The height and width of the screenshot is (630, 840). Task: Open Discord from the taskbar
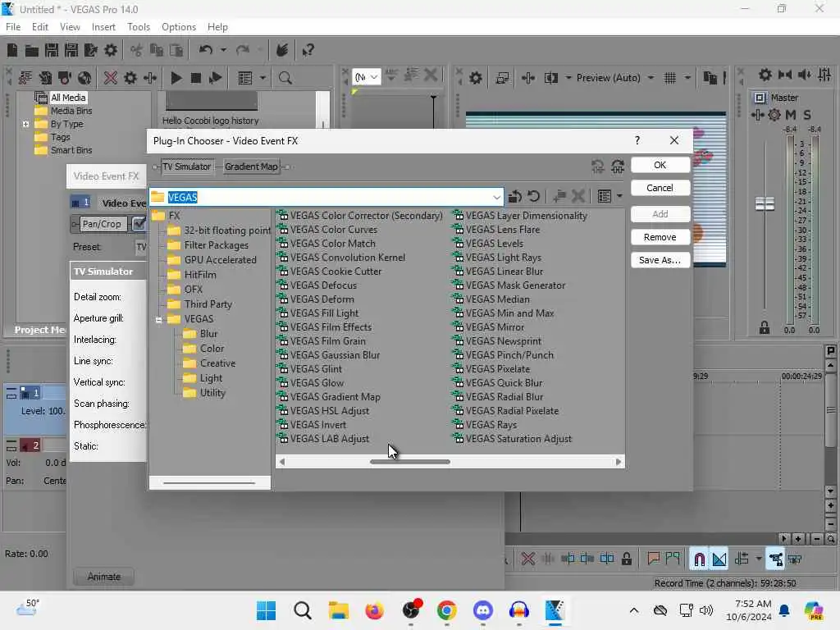482,610
